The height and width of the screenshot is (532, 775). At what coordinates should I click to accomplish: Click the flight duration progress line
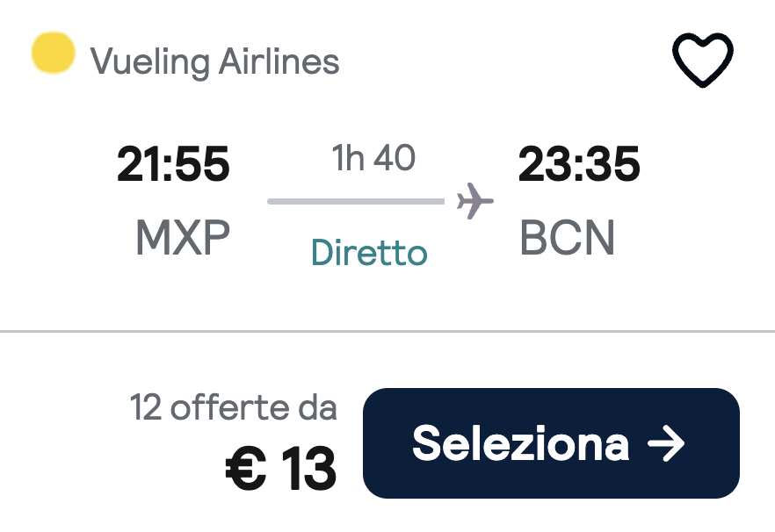click(x=354, y=203)
